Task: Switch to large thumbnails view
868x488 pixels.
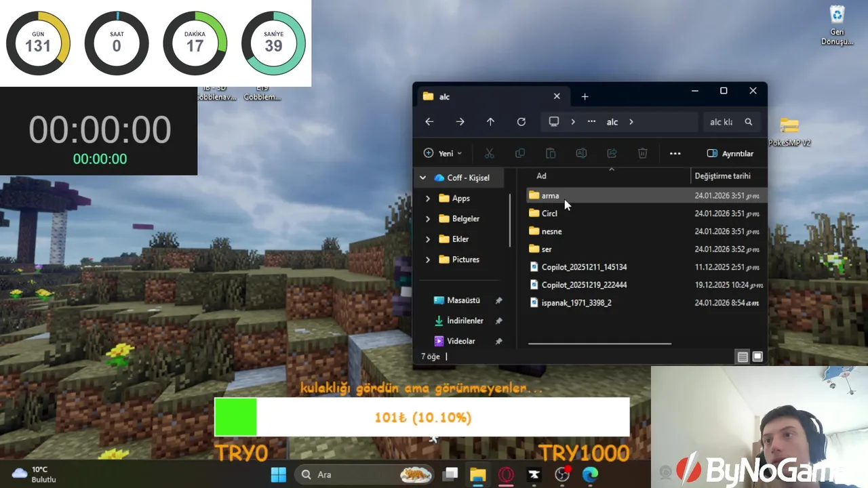Action: 757,357
